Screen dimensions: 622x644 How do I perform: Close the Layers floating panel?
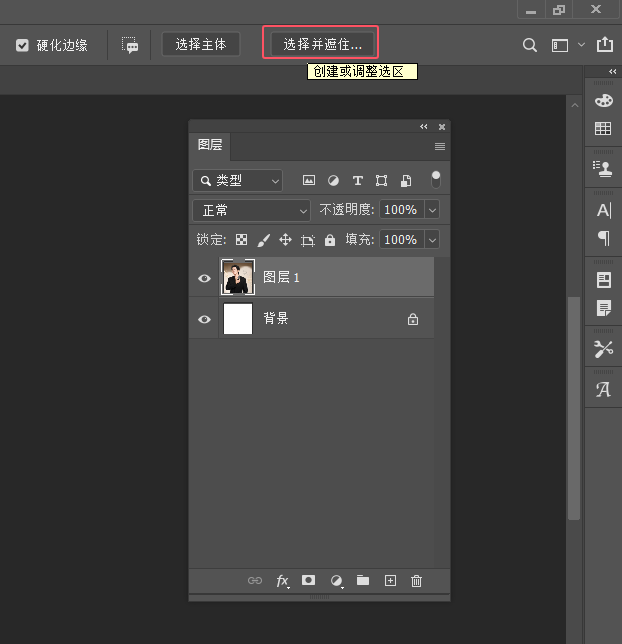[x=442, y=127]
